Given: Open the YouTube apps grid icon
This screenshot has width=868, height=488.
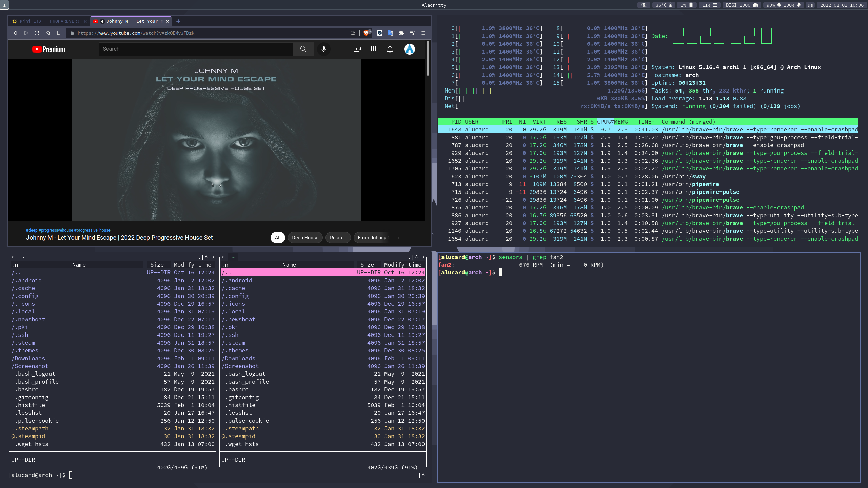Looking at the screenshot, I should [x=374, y=49].
